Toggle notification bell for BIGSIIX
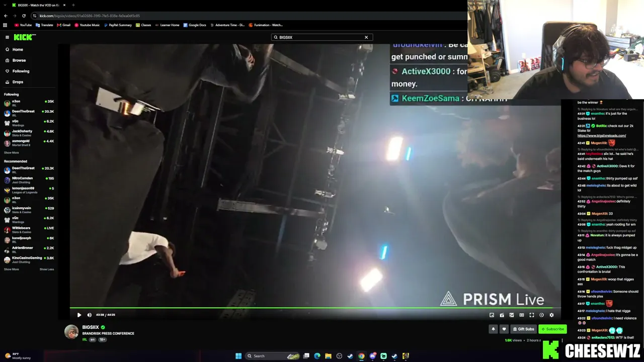The height and width of the screenshot is (362, 644). pyautogui.click(x=493, y=329)
